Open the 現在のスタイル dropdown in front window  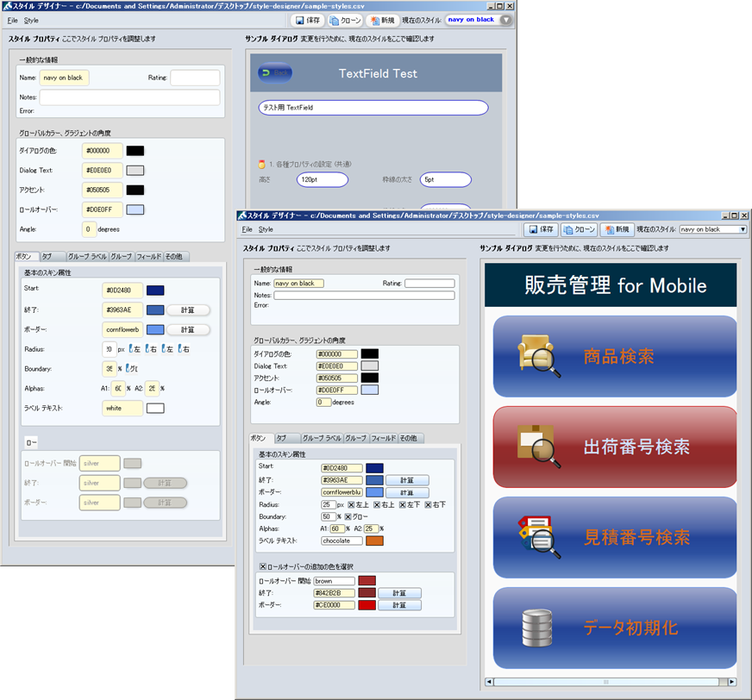[712, 229]
